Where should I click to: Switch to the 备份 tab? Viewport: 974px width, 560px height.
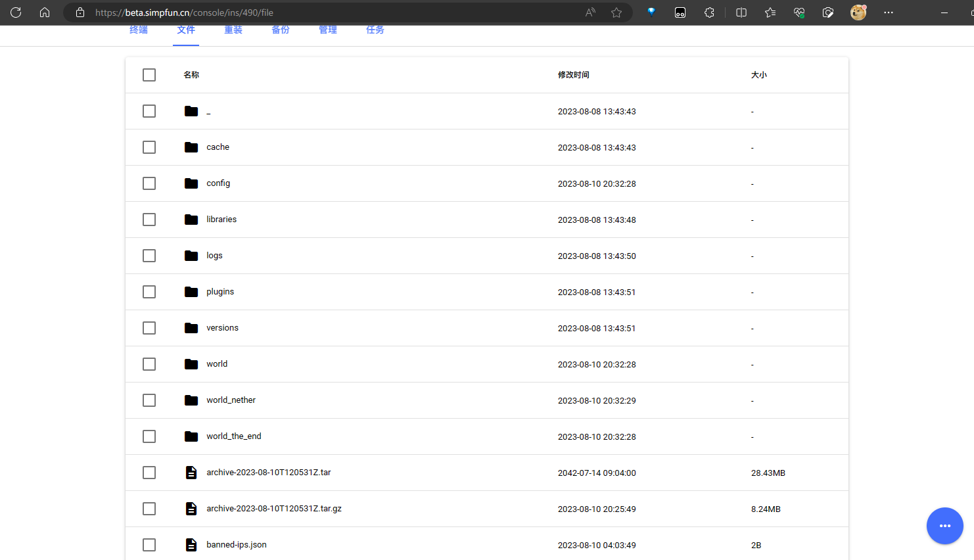click(281, 30)
